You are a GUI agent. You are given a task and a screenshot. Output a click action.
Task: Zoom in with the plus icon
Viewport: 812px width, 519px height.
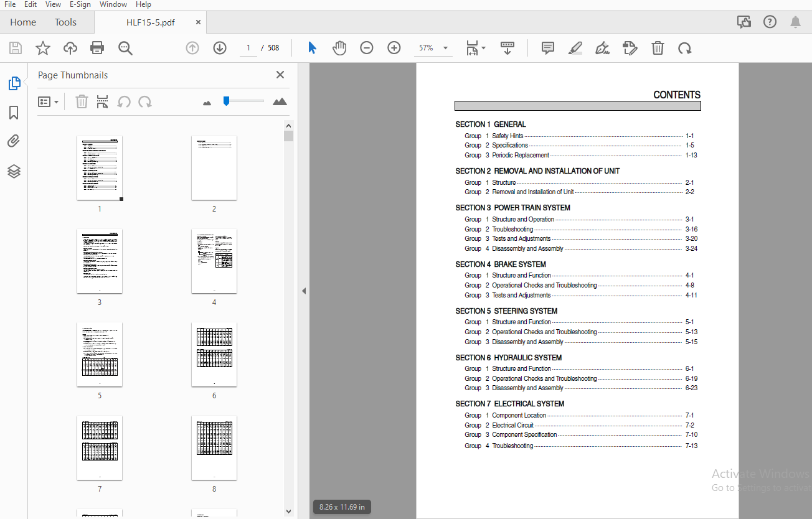(394, 48)
